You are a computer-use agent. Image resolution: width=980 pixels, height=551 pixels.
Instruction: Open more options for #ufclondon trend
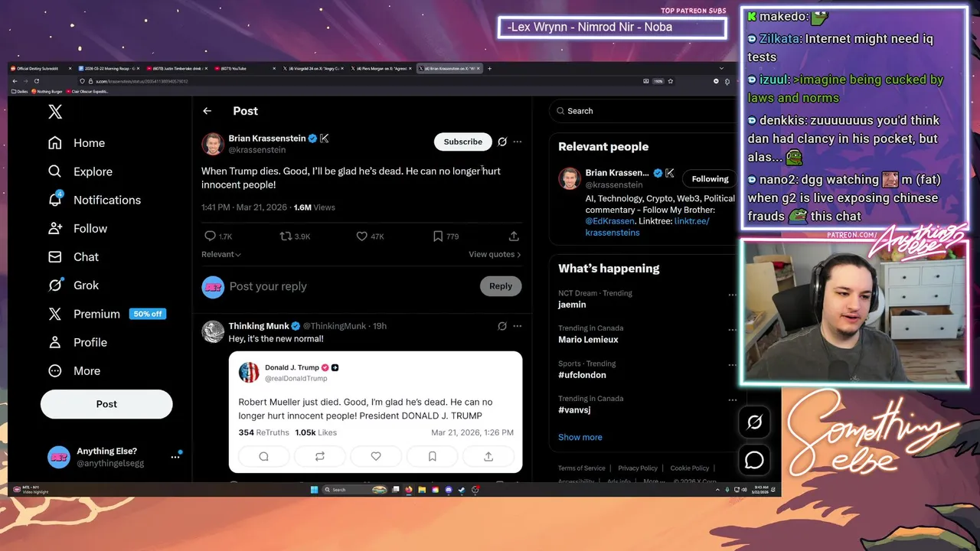coord(732,365)
